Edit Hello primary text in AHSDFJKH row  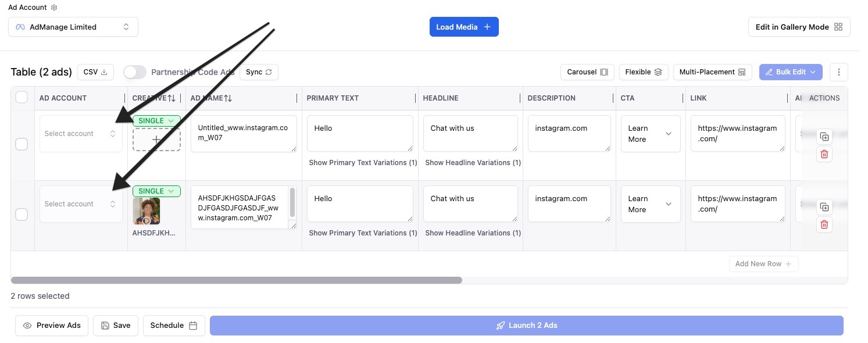(360, 204)
